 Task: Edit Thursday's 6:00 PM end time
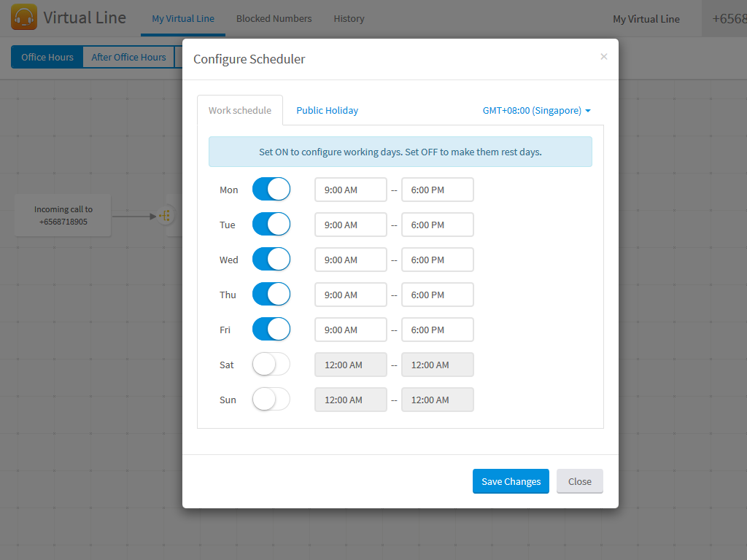tap(437, 295)
